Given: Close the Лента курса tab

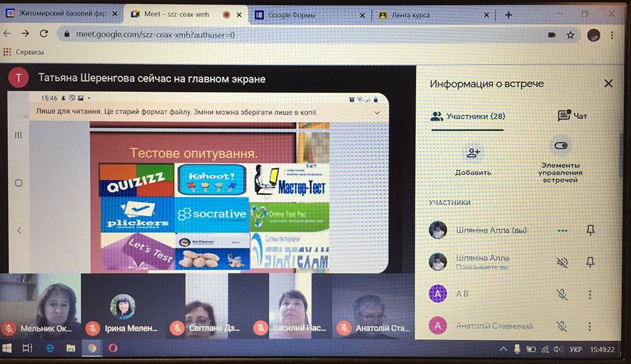Looking at the screenshot, I should 486,15.
